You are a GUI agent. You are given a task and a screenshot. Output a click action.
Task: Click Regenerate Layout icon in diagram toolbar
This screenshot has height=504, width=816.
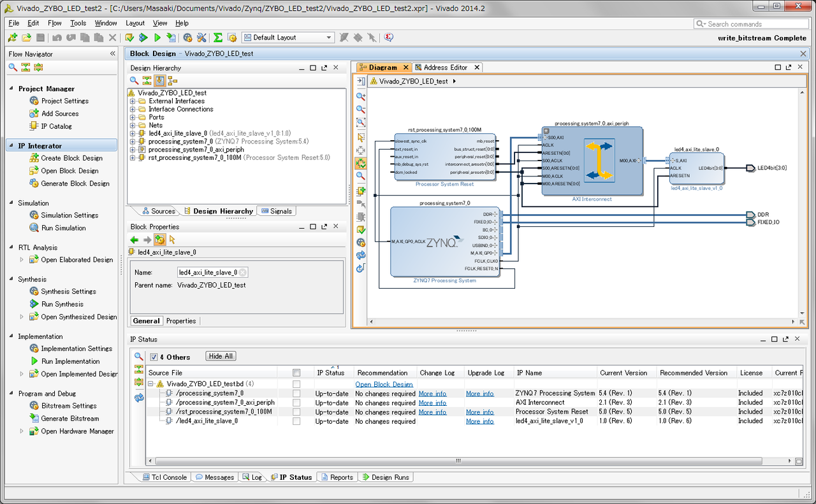361,255
